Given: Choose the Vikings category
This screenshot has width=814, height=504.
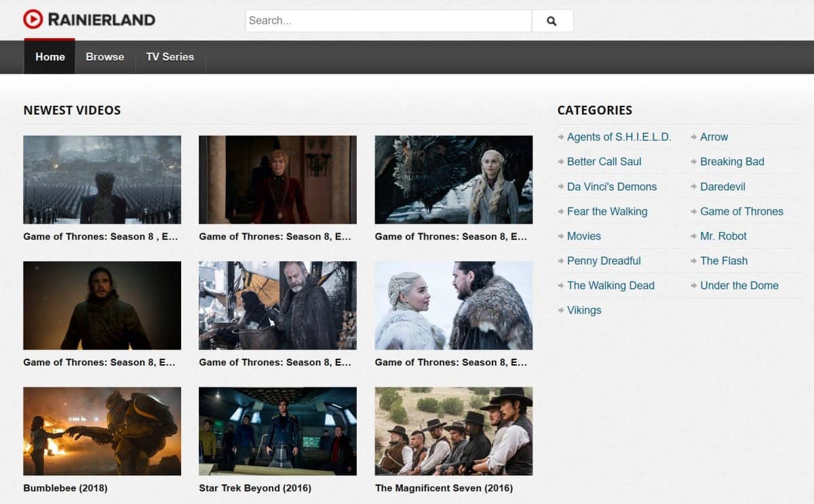Looking at the screenshot, I should point(584,310).
